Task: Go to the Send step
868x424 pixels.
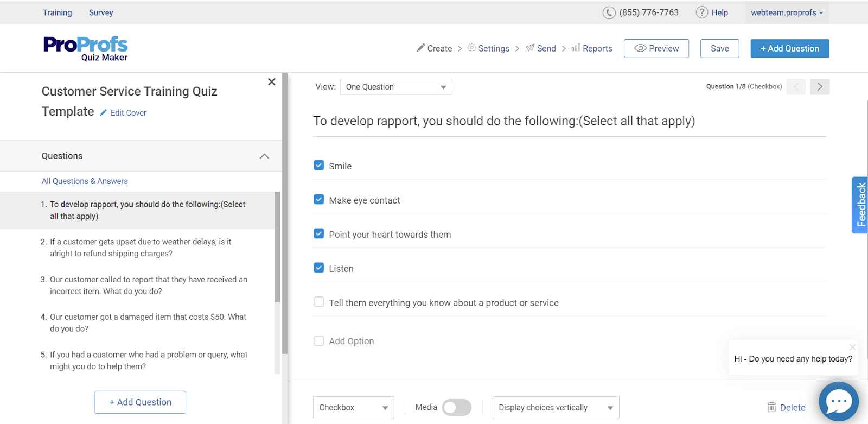Action: (x=541, y=48)
